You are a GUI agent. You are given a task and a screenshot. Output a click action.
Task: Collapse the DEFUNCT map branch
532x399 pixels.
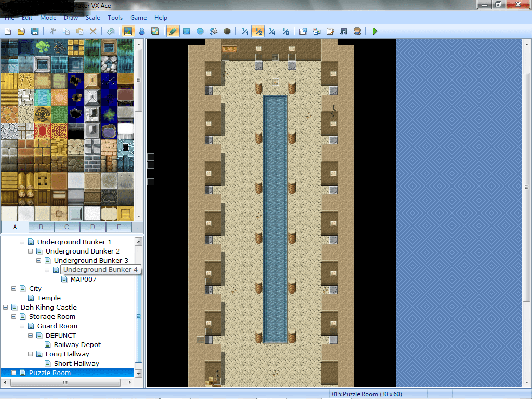point(30,335)
